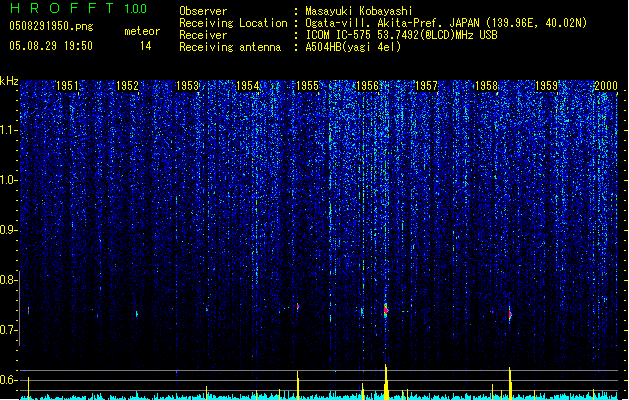Click the 2000 time marker
The height and width of the screenshot is (400, 629).
tap(606, 85)
